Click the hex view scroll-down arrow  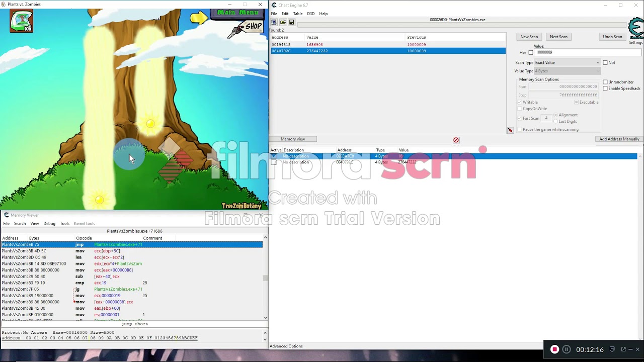pyautogui.click(x=265, y=339)
